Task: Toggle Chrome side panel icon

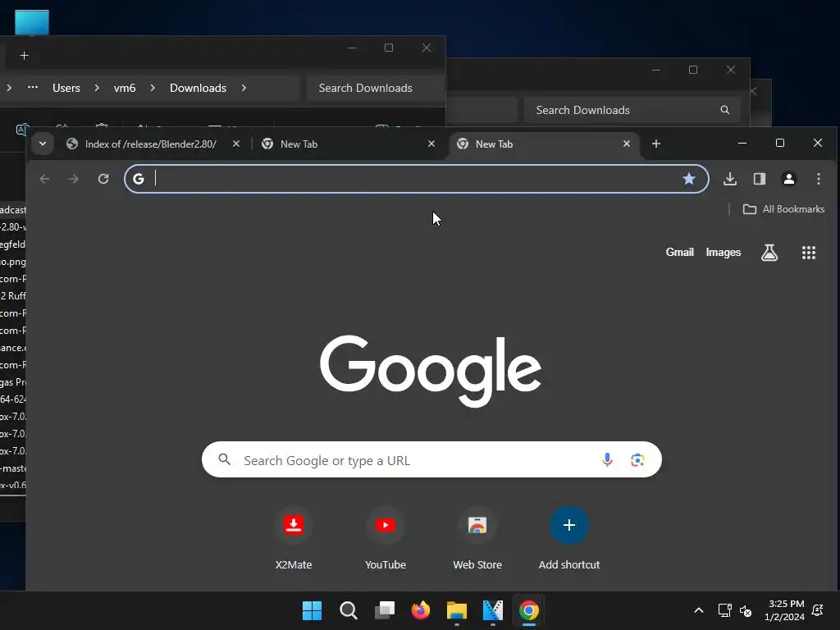Action: [759, 179]
